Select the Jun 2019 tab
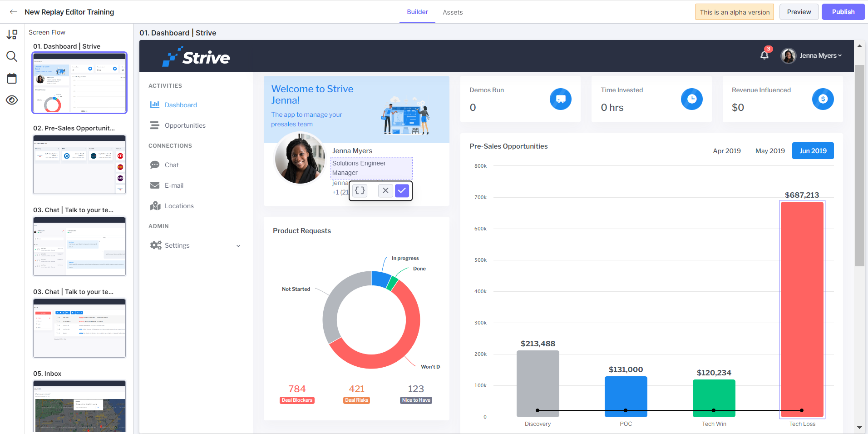 coord(813,151)
